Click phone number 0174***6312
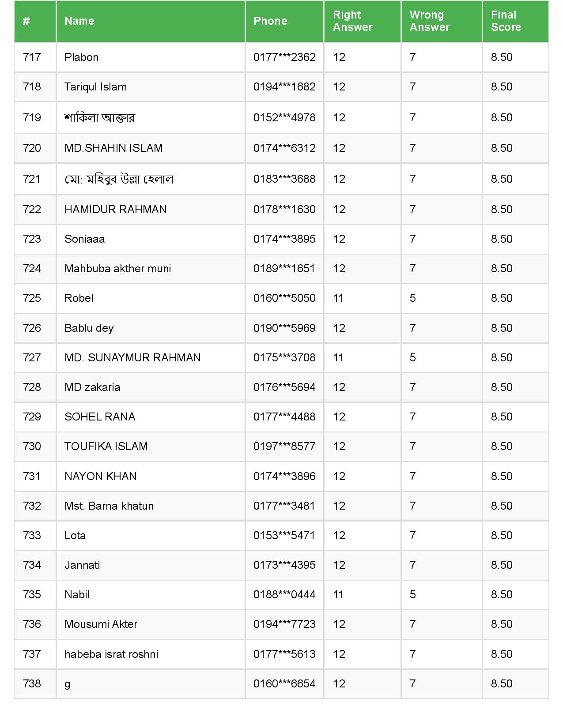This screenshot has width=563, height=728. click(284, 148)
